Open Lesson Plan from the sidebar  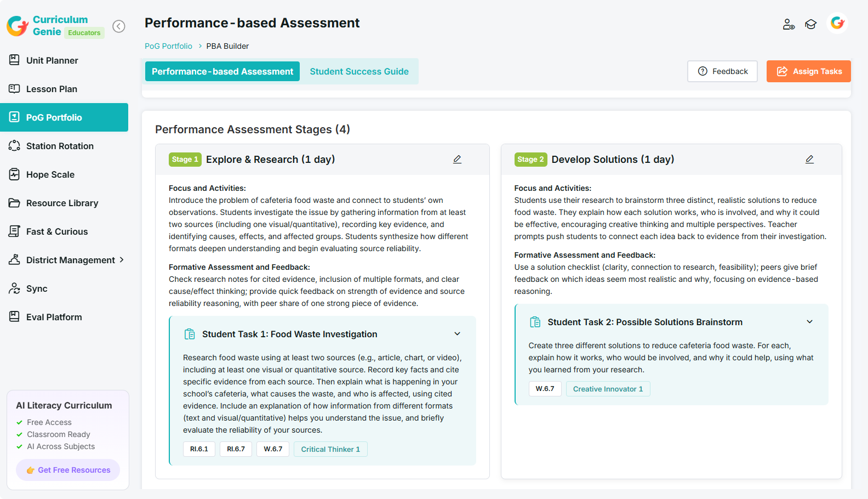pos(64,89)
